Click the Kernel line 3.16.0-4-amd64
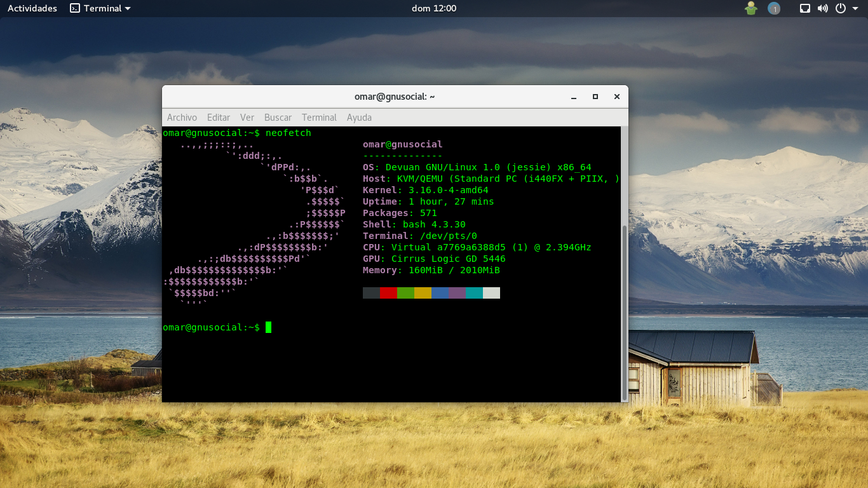 point(426,190)
